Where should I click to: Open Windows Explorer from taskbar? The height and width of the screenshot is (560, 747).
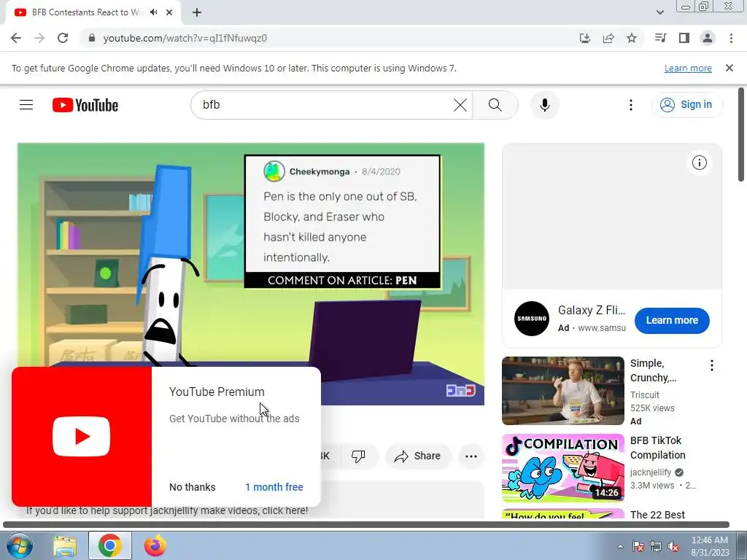(x=65, y=545)
